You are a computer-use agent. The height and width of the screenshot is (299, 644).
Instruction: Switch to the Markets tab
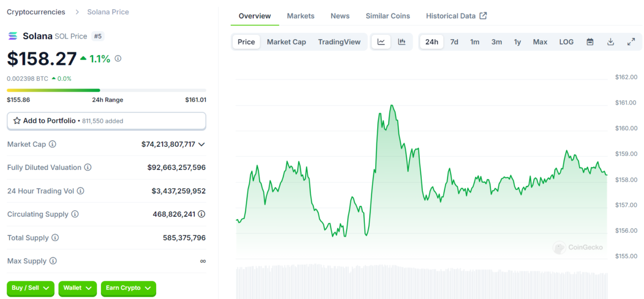click(x=301, y=16)
